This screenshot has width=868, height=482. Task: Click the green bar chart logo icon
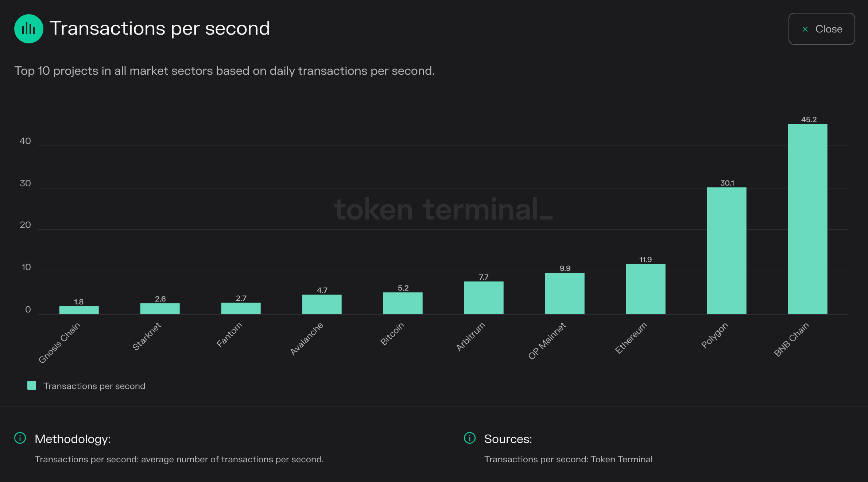(28, 29)
